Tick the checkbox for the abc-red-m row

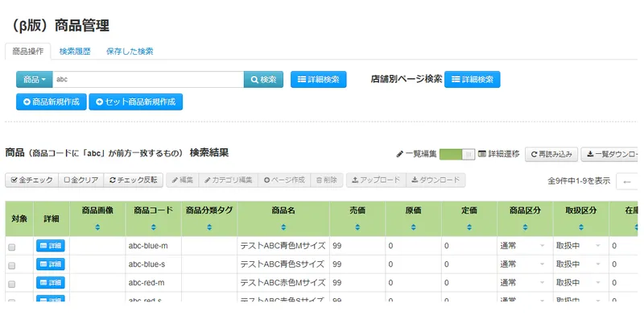pos(12,285)
